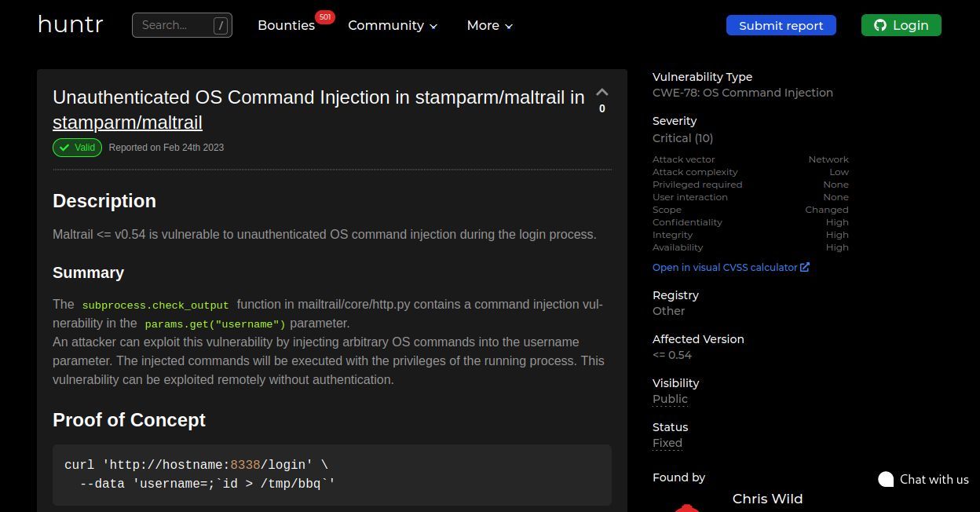Click the curl proof of concept code block
The width and height of the screenshot is (980, 512).
pyautogui.click(x=332, y=474)
